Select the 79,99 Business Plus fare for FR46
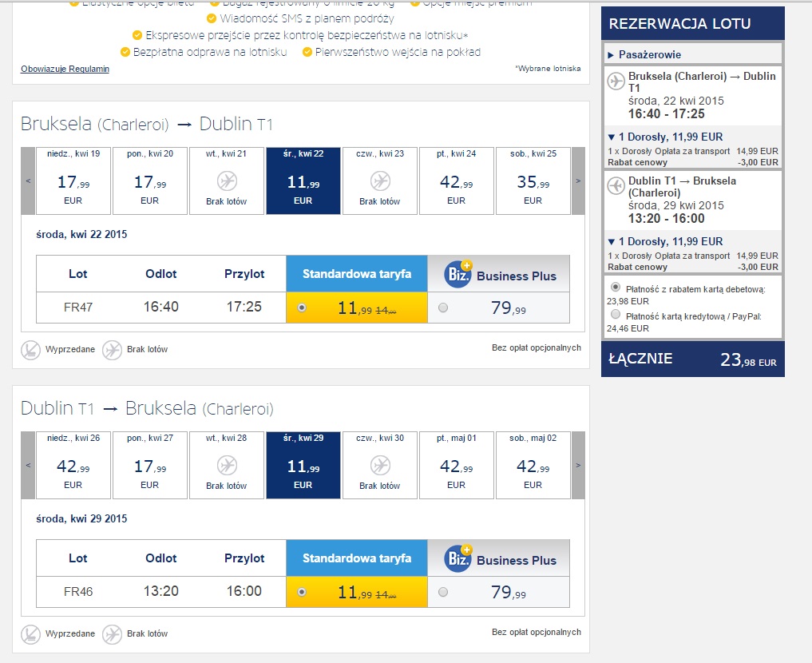The height and width of the screenshot is (663, 812). [443, 592]
